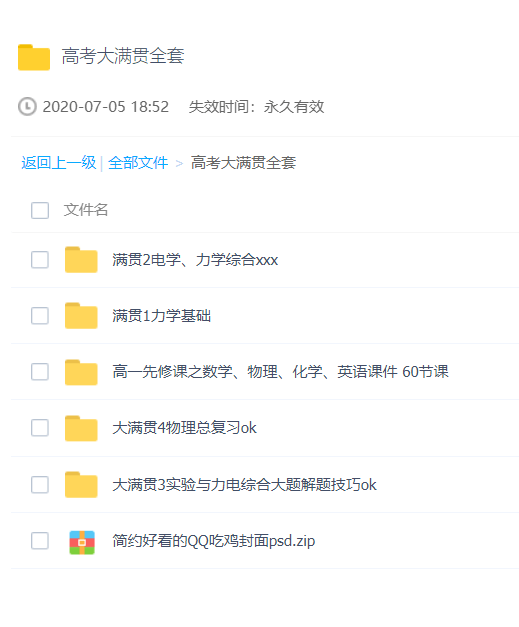Screen dimensions: 519x627
Task: Open folder icon for 满贯2电学、力学综合xxx
Action: tap(81, 260)
